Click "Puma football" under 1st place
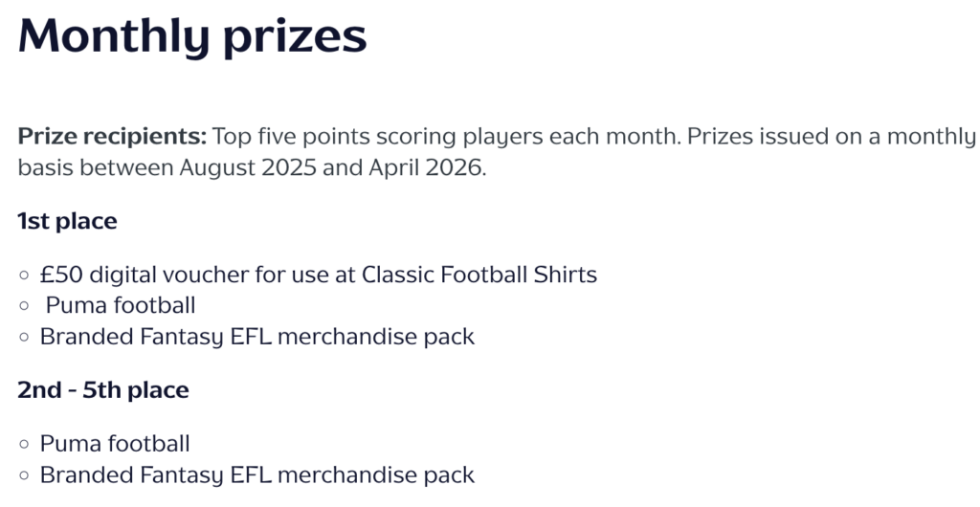 click(121, 306)
